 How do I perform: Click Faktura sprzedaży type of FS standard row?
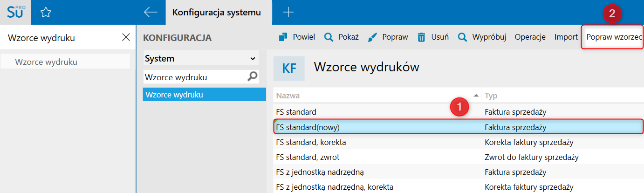[x=515, y=112]
